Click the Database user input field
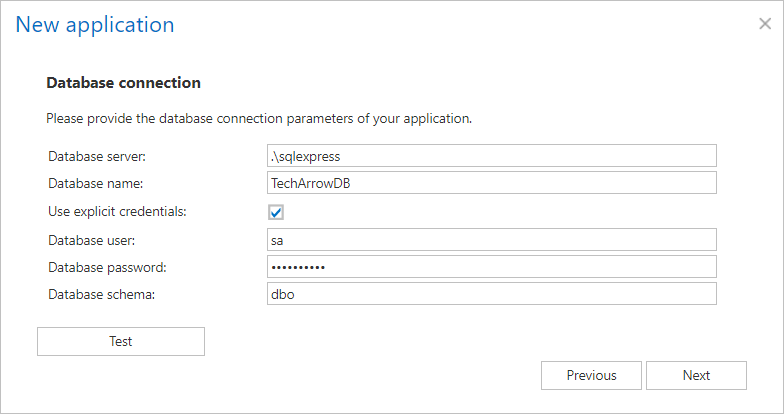This screenshot has height=414, width=784. [x=491, y=240]
